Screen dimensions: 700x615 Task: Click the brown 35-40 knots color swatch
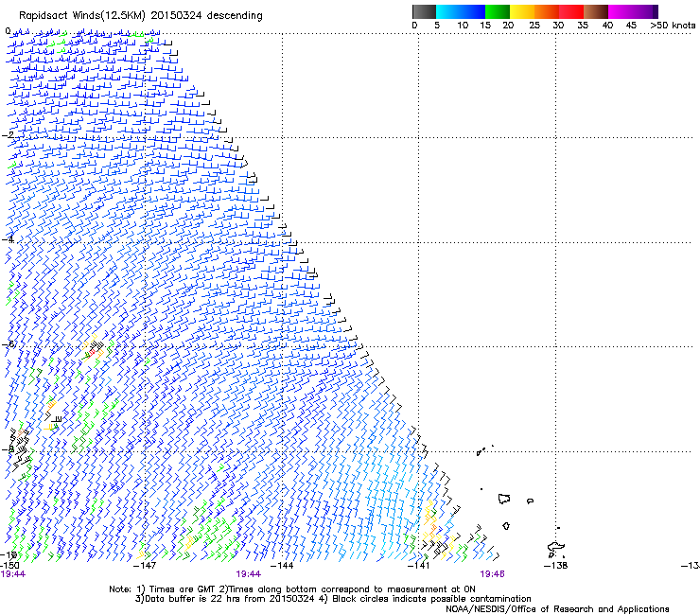point(596,11)
